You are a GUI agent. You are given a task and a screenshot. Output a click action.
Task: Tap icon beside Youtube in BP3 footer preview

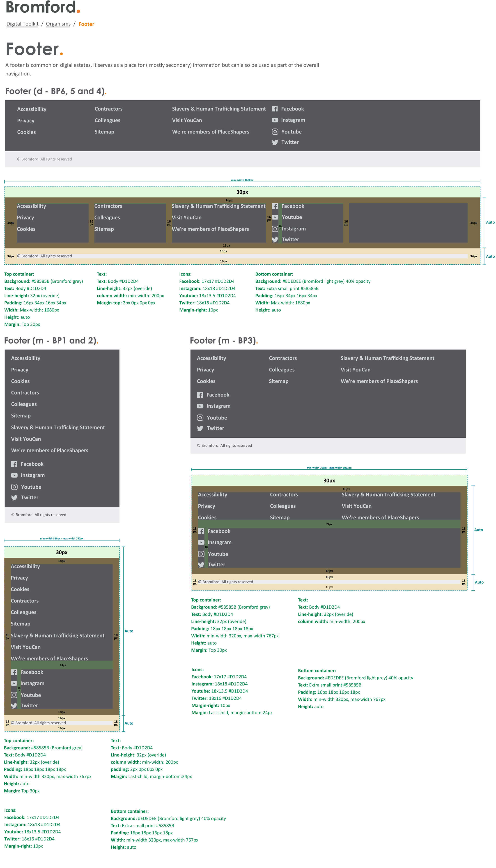click(200, 418)
